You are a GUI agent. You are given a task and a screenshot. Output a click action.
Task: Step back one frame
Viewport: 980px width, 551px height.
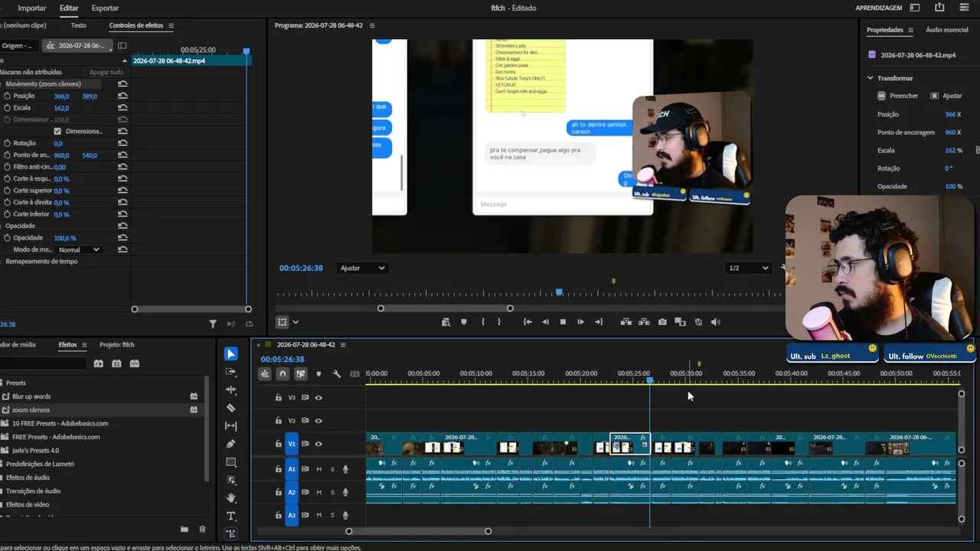(x=545, y=322)
